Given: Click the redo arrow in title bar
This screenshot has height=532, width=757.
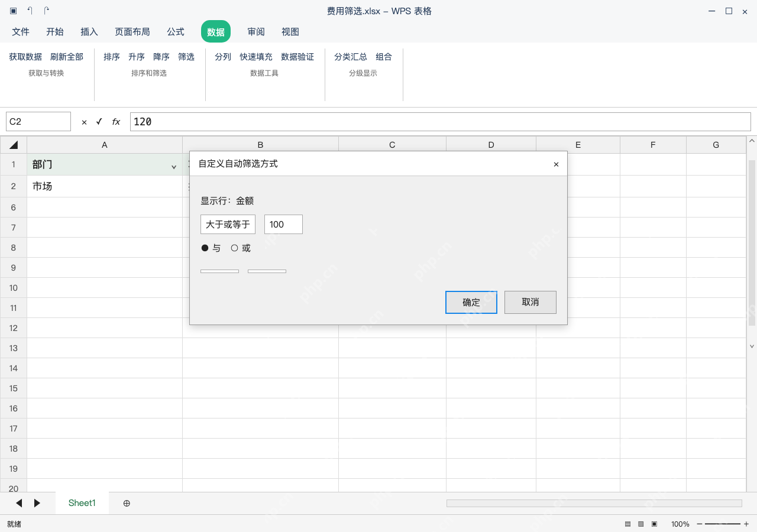Looking at the screenshot, I should pyautogui.click(x=47, y=11).
